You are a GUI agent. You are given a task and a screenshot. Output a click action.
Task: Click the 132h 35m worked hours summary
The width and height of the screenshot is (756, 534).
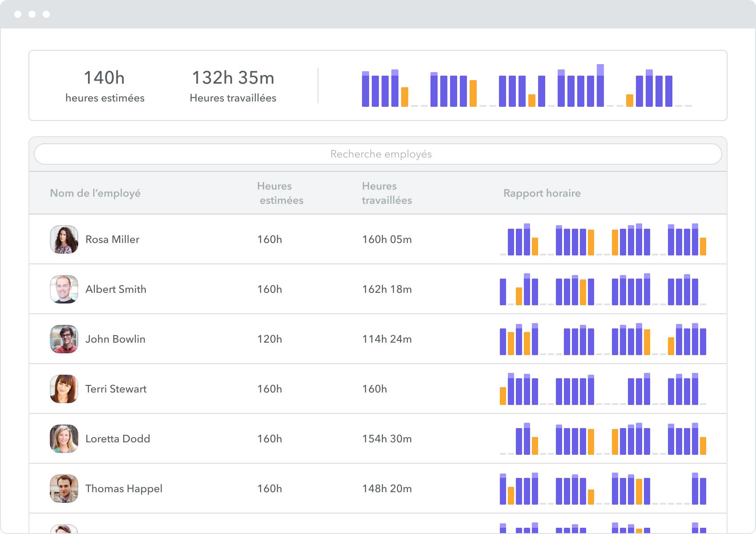point(233,78)
